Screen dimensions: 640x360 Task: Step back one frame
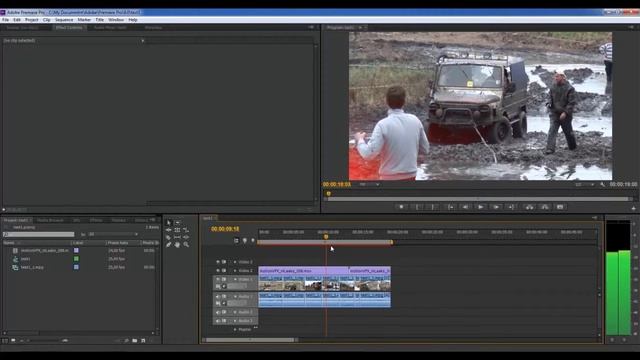[465, 207]
